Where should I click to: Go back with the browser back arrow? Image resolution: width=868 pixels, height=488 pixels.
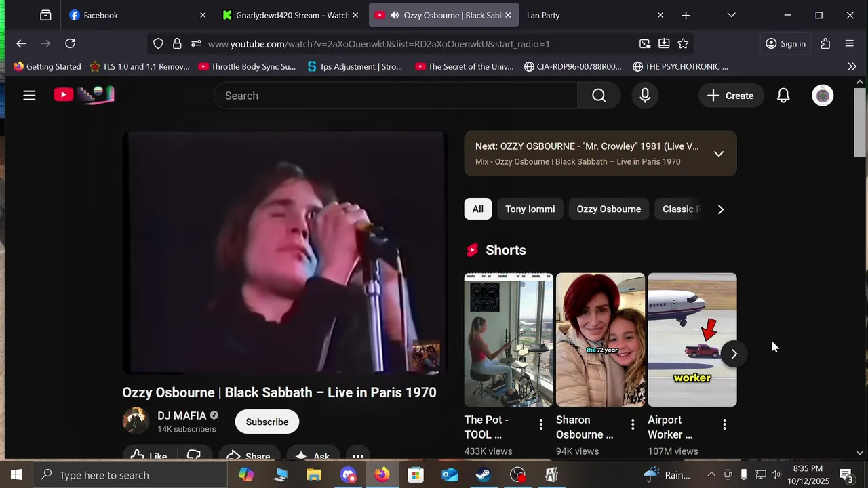point(21,43)
